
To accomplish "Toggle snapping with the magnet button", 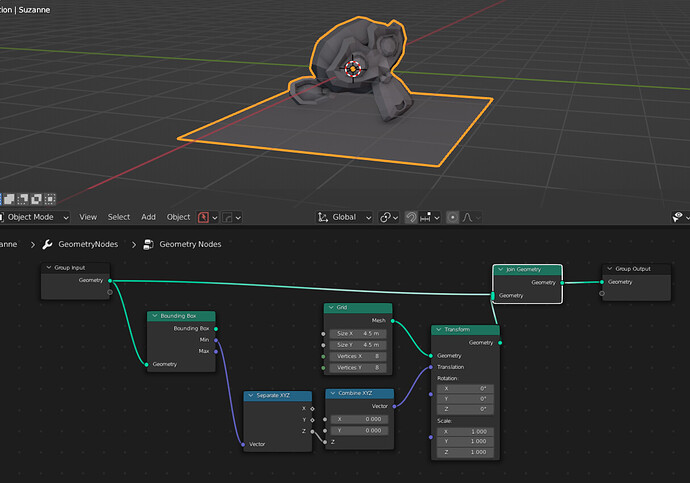I will click(411, 217).
